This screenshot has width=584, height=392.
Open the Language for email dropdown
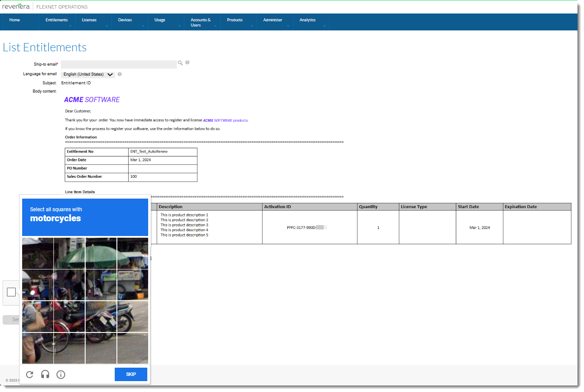[88, 74]
